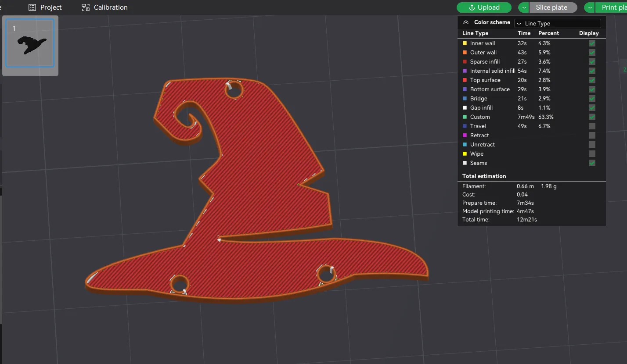Click the blue Bridge color swatch
This screenshot has height=364, width=627.
465,99
